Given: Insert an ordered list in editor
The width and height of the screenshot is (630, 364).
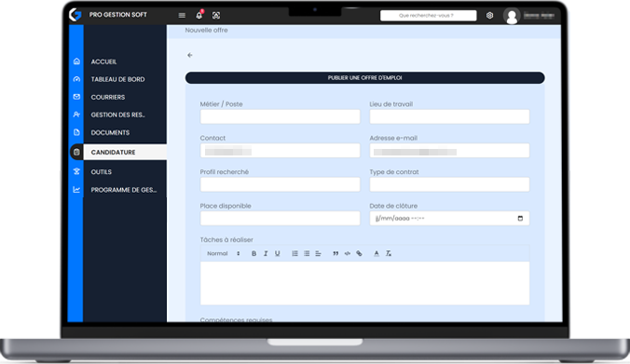Looking at the screenshot, I should click(x=294, y=253).
